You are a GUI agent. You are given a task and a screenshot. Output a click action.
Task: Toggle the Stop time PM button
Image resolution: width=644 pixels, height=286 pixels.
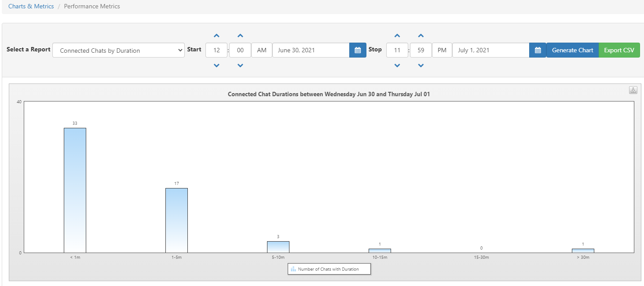click(442, 50)
